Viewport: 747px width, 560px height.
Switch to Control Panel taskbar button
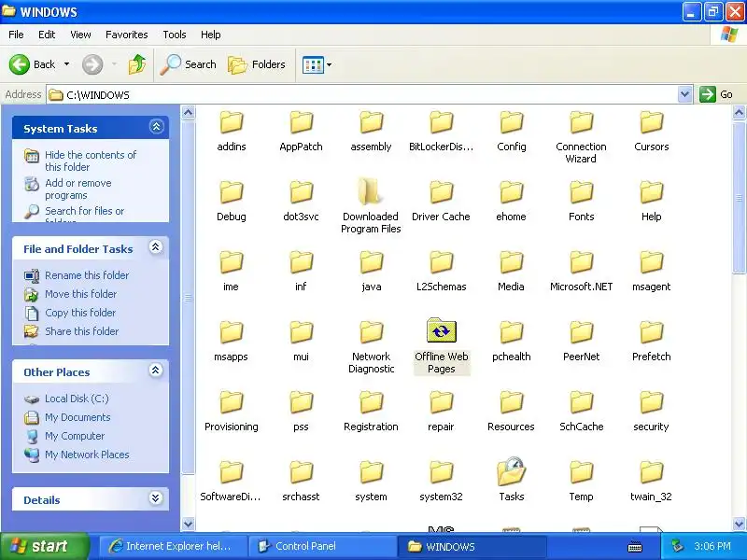click(x=323, y=546)
